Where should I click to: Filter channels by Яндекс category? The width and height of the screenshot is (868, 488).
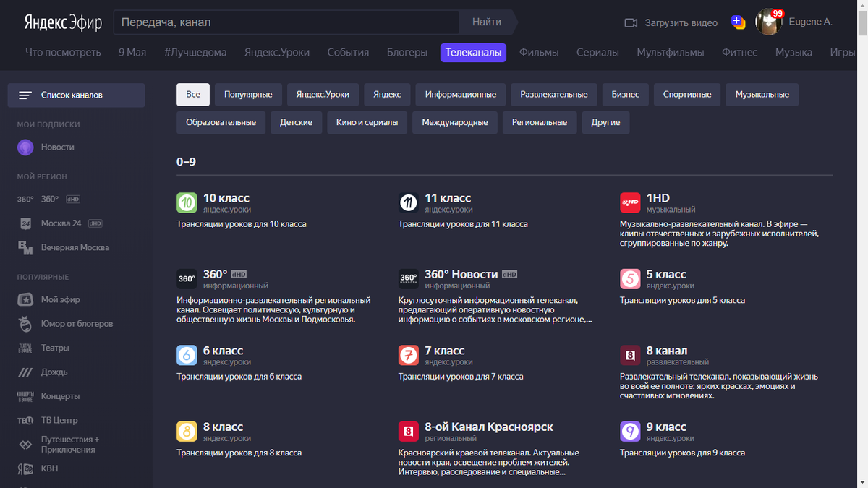tap(387, 95)
